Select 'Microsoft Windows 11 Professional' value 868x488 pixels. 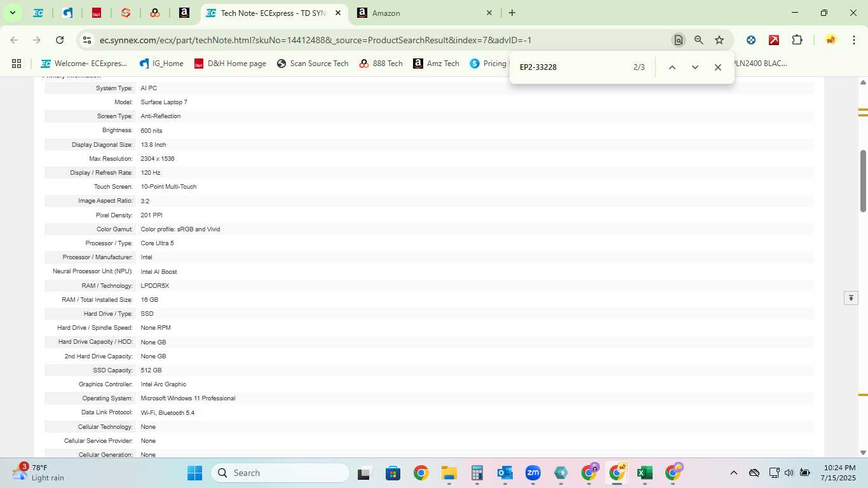[188, 398]
